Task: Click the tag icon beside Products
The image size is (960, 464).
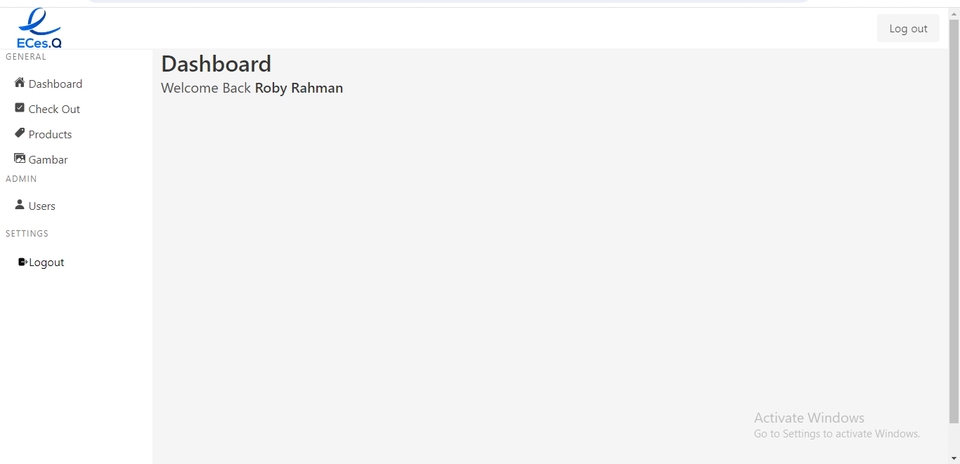Action: [20, 133]
